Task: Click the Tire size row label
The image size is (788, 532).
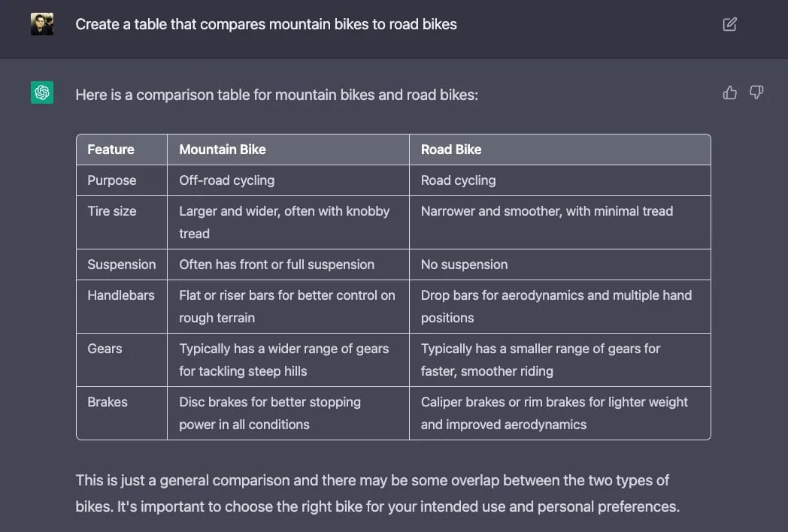Action: click(112, 211)
